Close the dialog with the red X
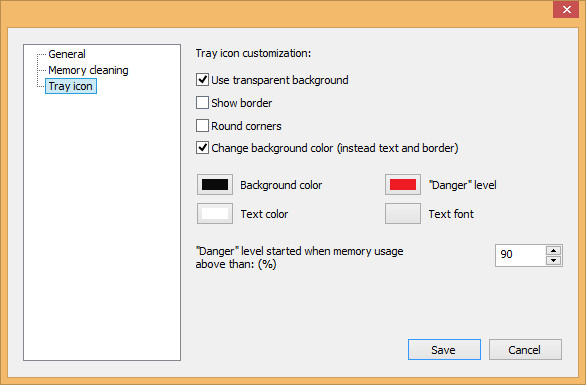The height and width of the screenshot is (385, 586). tap(566, 9)
